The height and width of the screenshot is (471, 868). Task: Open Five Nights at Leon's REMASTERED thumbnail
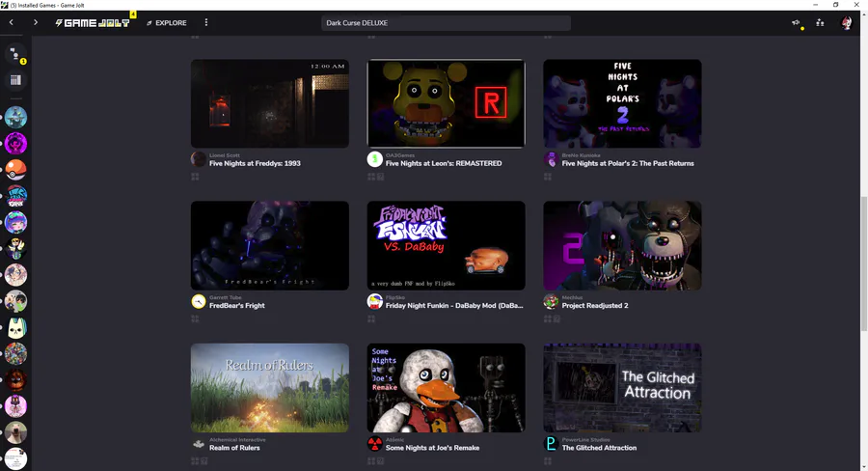[446, 103]
